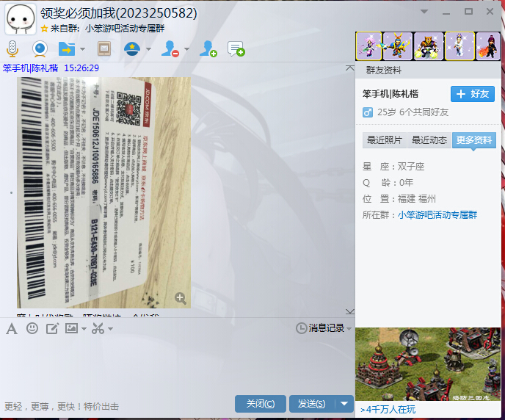Click the remote desktop tablet icon

(104, 49)
